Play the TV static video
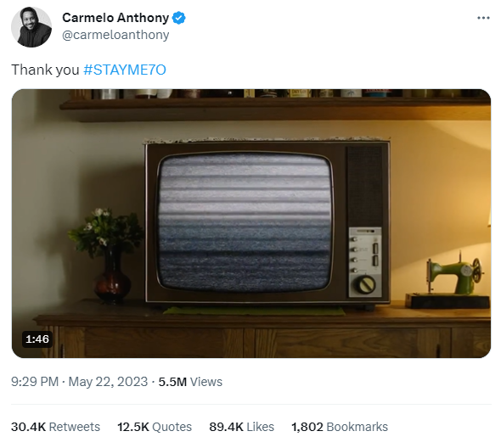This screenshot has width=501, height=448. [x=251, y=223]
